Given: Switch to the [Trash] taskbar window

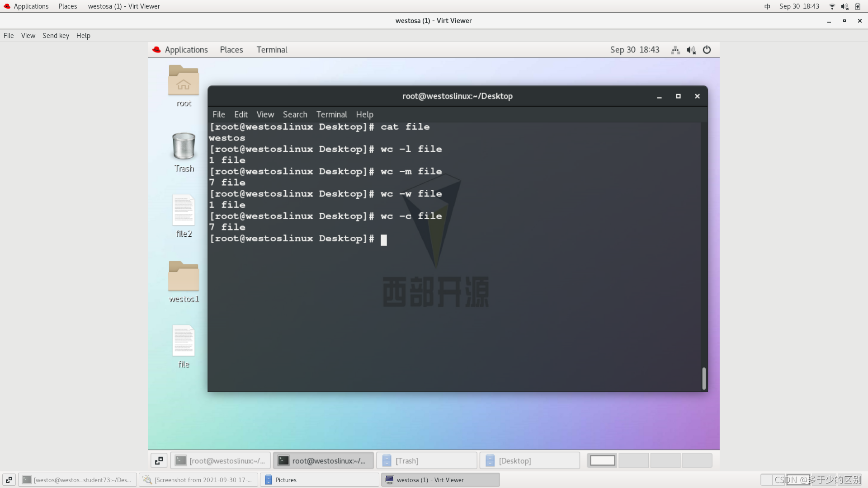Looking at the screenshot, I should click(426, 460).
